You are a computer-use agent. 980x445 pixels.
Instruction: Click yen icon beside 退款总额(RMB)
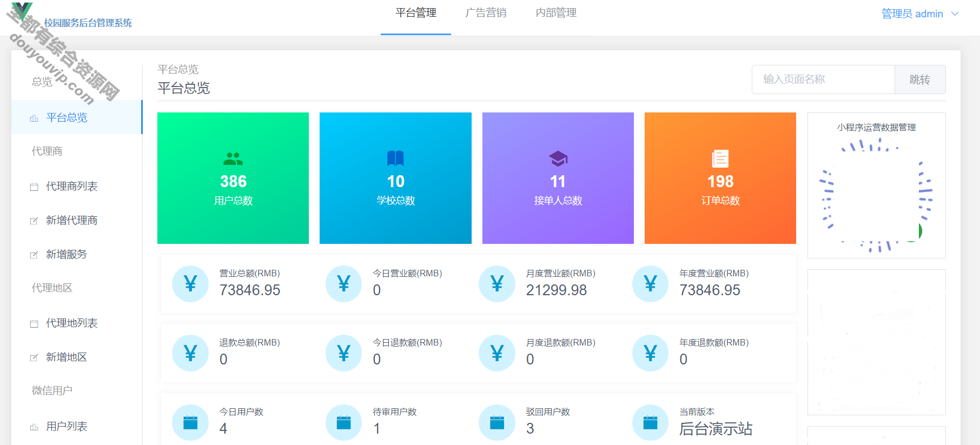pyautogui.click(x=190, y=353)
